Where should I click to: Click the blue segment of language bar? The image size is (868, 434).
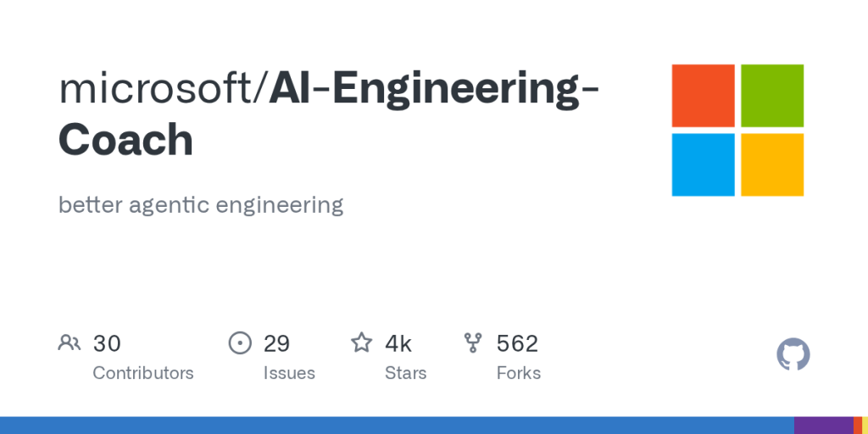397,426
